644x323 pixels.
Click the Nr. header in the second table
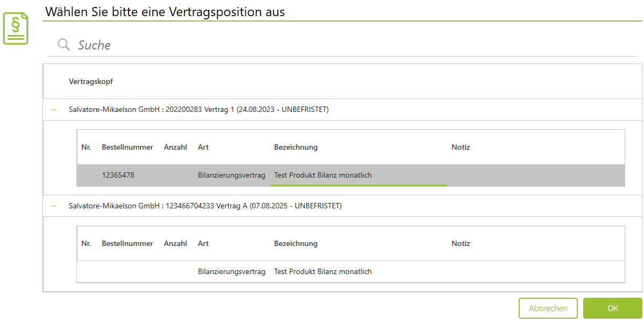point(86,243)
